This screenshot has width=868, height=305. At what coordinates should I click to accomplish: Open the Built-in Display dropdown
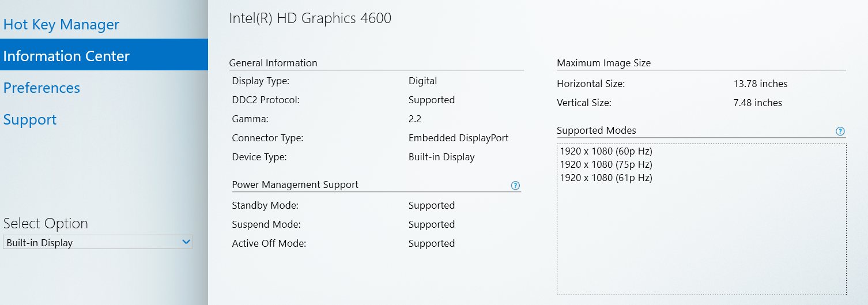point(97,242)
